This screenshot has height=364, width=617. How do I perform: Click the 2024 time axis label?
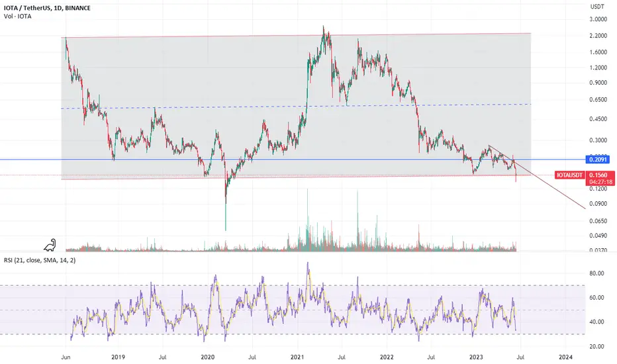(566, 357)
